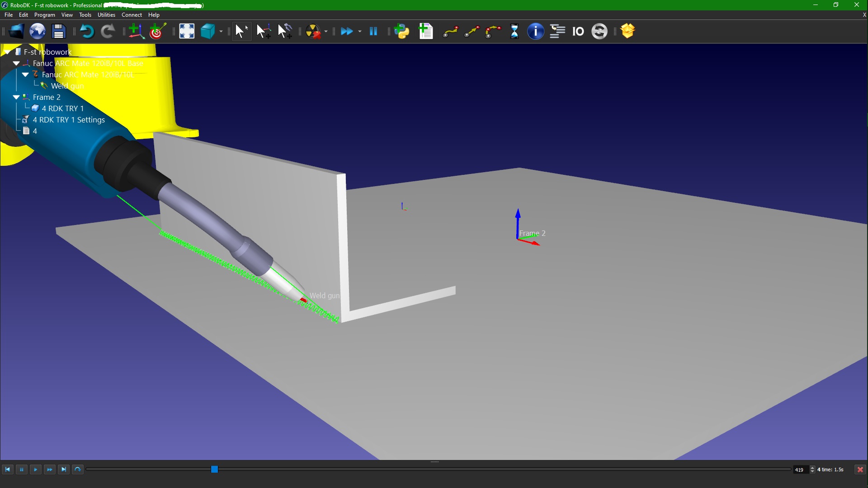
Task: Toggle the collision check radiation icon
Action: (313, 31)
